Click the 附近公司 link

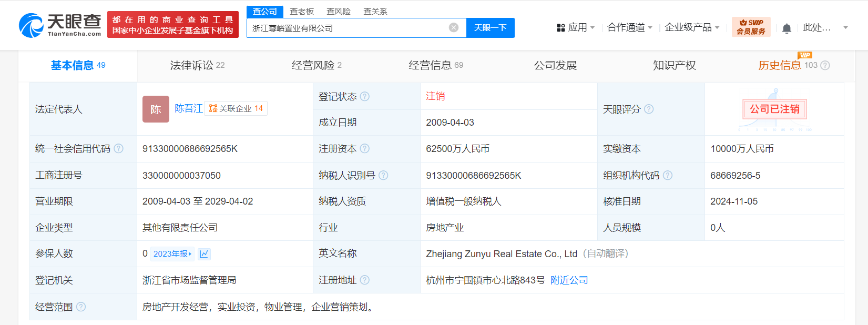569,280
